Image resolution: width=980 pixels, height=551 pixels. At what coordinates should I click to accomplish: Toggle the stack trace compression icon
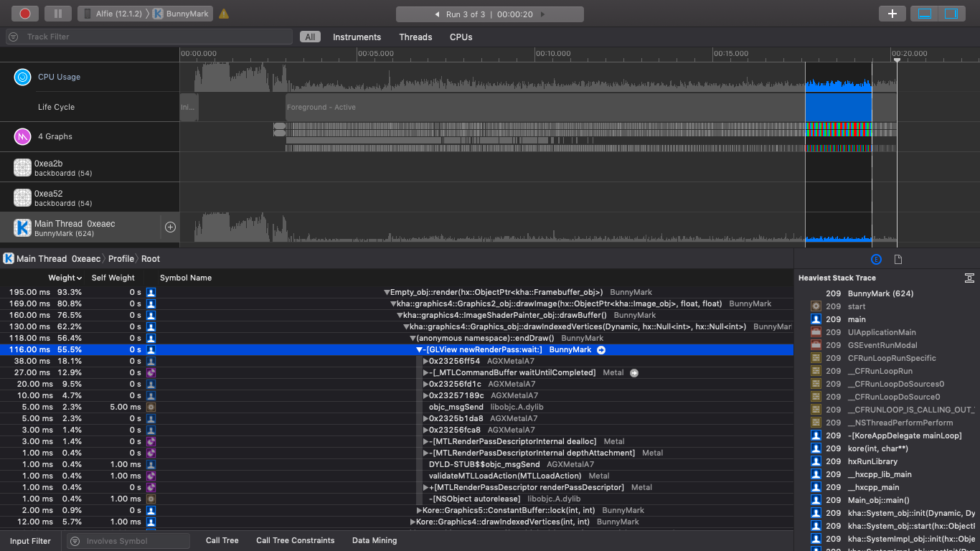click(969, 278)
